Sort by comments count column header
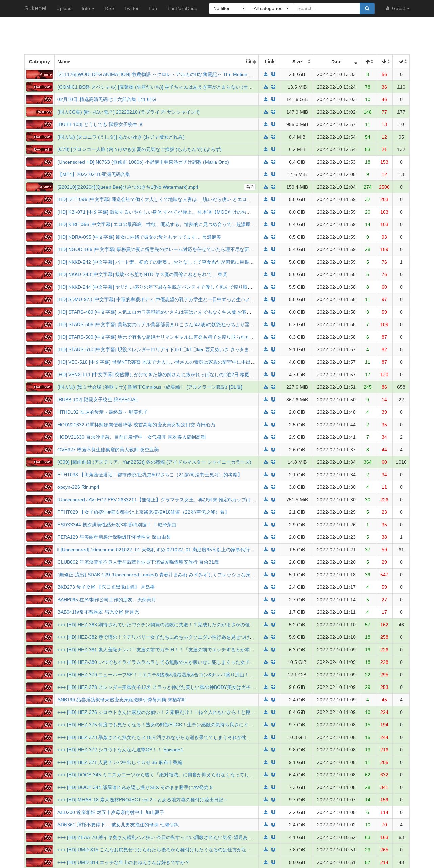The image size is (434, 868). pos(251,62)
